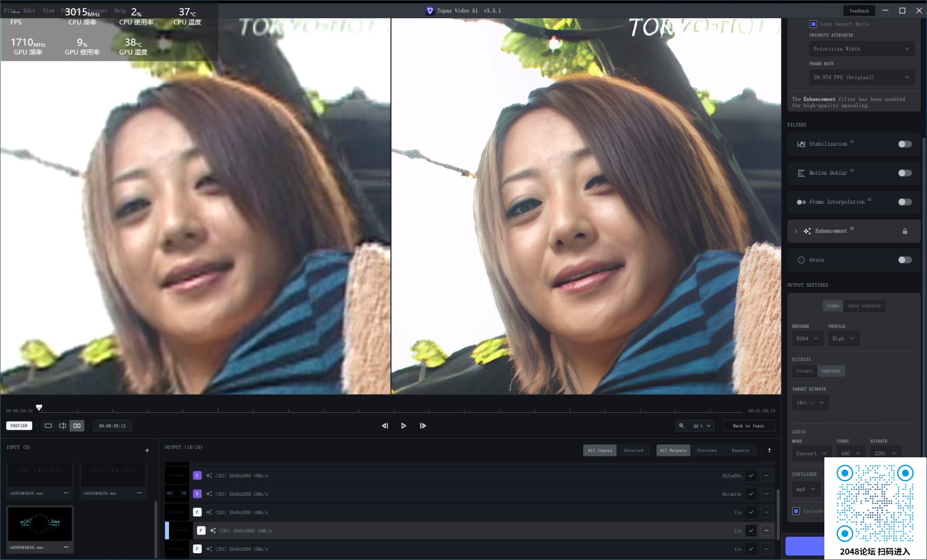
Task: Select the n038504K30.wmv input thumbnail
Action: click(x=40, y=525)
